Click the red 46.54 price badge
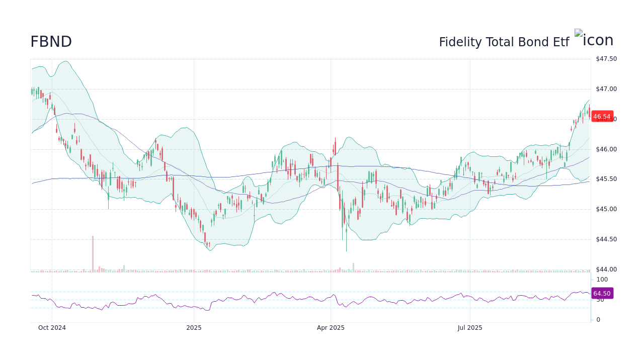 602,116
